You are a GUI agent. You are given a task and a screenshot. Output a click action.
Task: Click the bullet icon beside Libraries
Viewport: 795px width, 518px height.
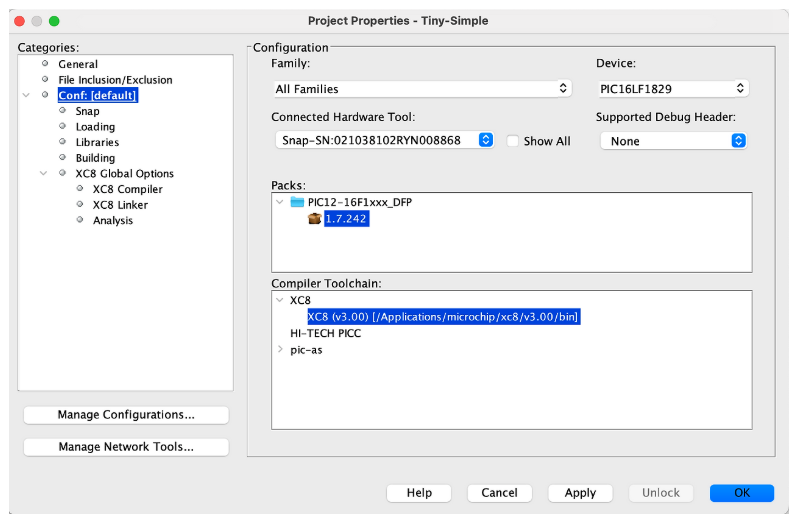62,142
